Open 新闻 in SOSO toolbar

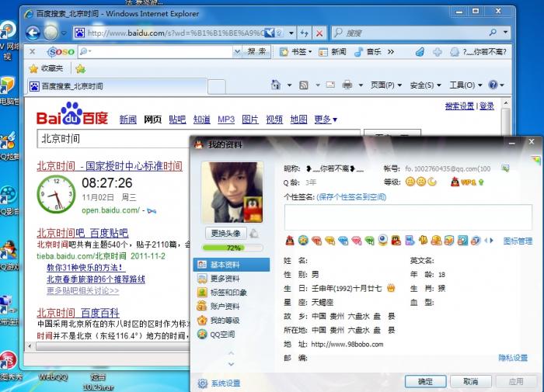pos(333,52)
